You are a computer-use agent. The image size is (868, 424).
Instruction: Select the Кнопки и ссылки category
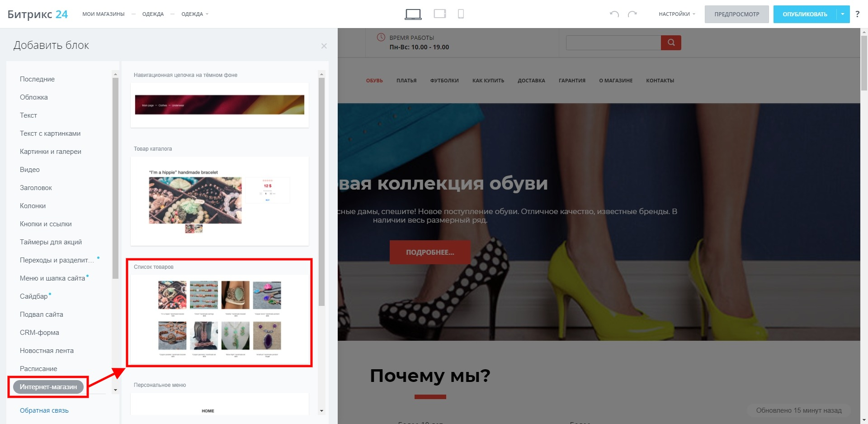pos(46,224)
